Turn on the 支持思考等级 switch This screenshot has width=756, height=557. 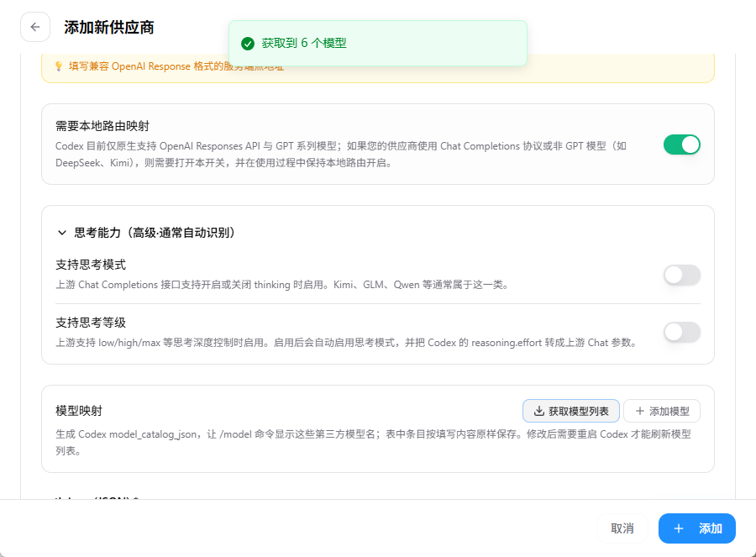[x=682, y=333]
